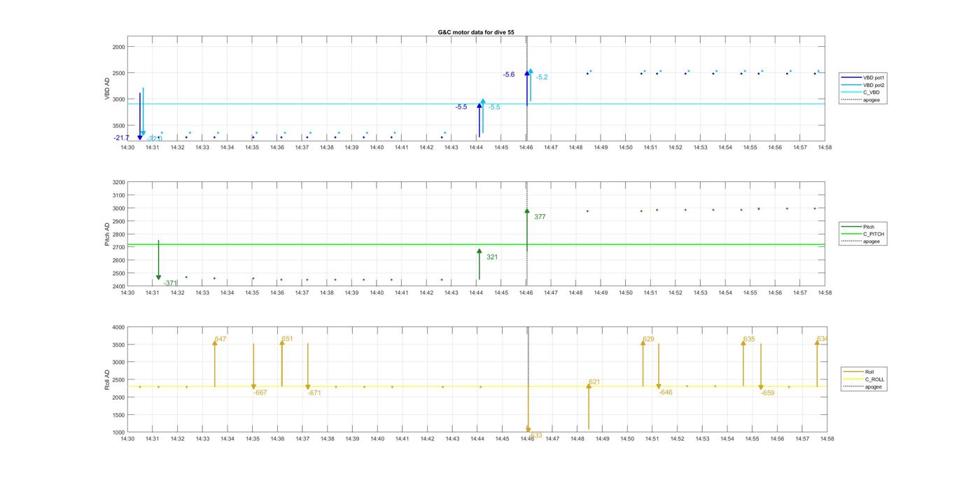Click the title "G&C motor data for dive 55"
The height and width of the screenshot is (485, 980).
[x=476, y=32]
